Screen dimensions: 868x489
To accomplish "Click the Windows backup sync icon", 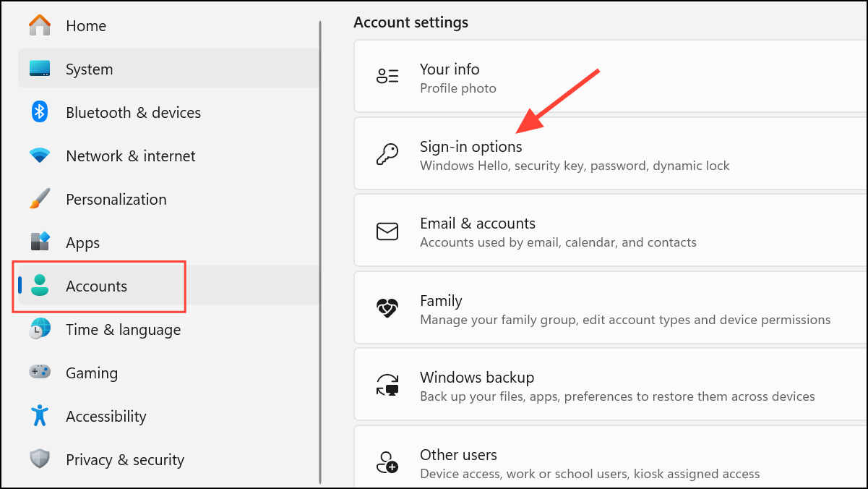I will click(387, 386).
